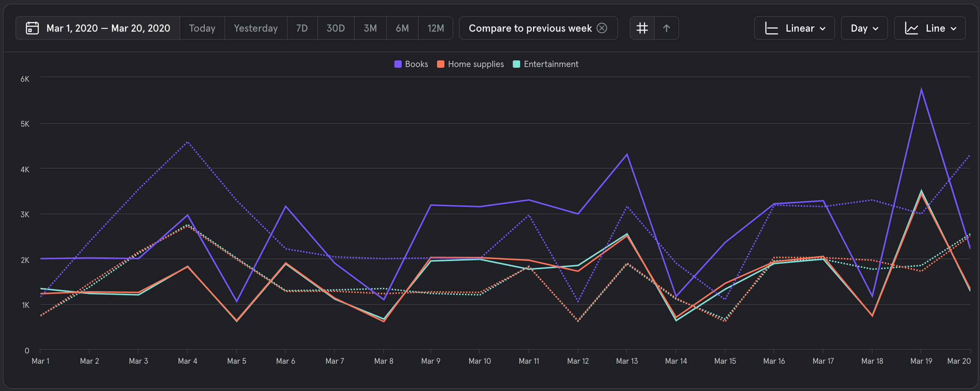
Task: Remove the previous week comparison
Action: coord(602,28)
